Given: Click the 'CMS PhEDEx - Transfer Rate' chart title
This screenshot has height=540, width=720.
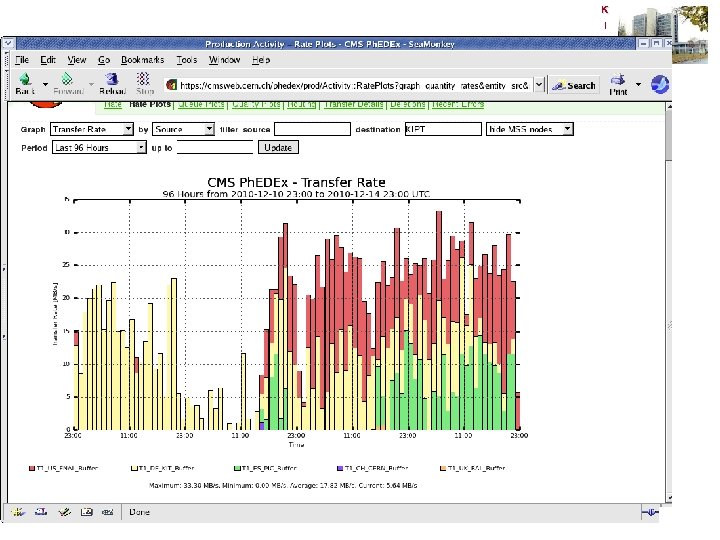Looking at the screenshot, I should (296, 182).
